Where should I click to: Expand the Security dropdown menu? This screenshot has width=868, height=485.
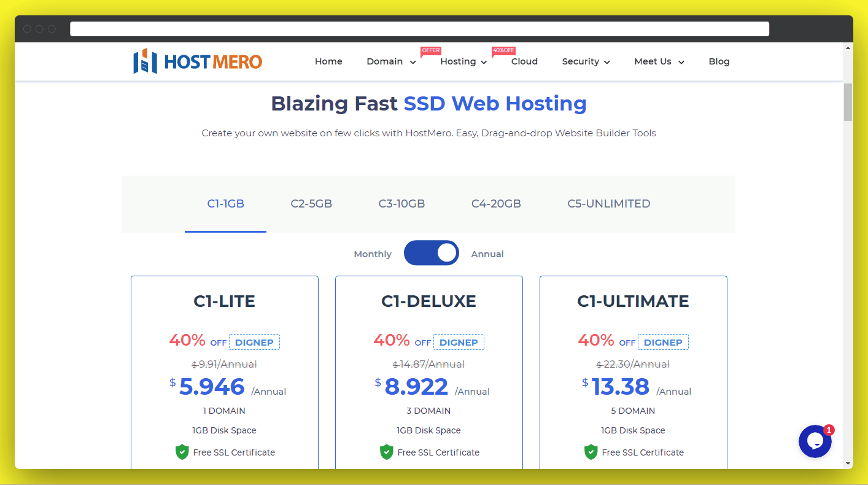pyautogui.click(x=586, y=61)
